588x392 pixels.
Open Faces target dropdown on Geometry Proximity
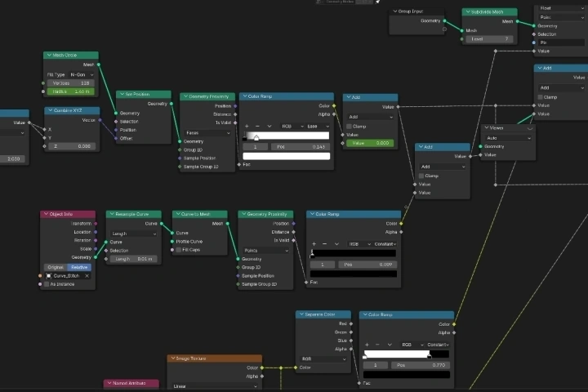tap(207, 133)
